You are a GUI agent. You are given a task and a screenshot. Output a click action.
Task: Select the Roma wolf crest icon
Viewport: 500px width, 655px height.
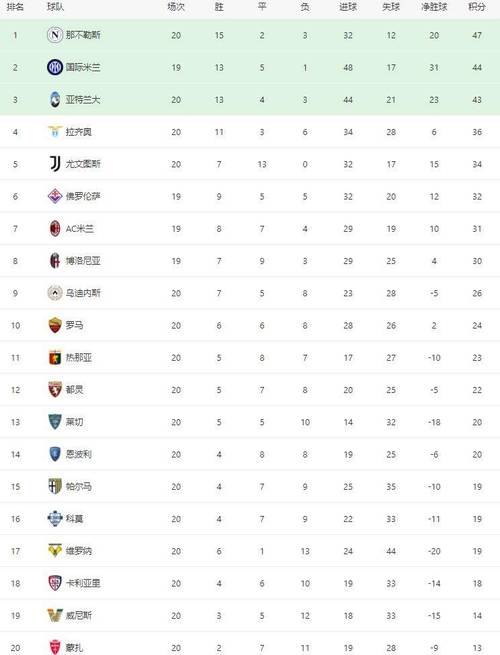click(x=55, y=325)
